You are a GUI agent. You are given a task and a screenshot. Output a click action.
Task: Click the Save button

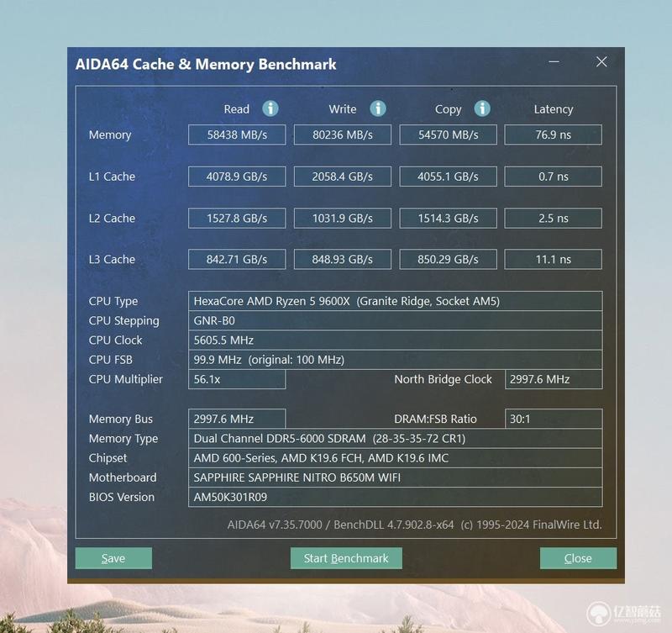pyautogui.click(x=113, y=558)
